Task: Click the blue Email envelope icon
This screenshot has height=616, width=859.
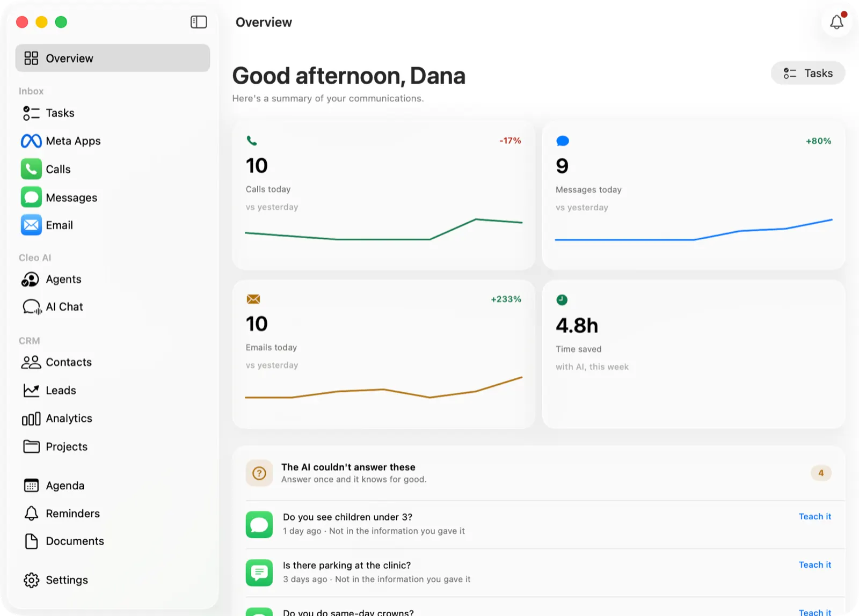Action: (x=31, y=225)
